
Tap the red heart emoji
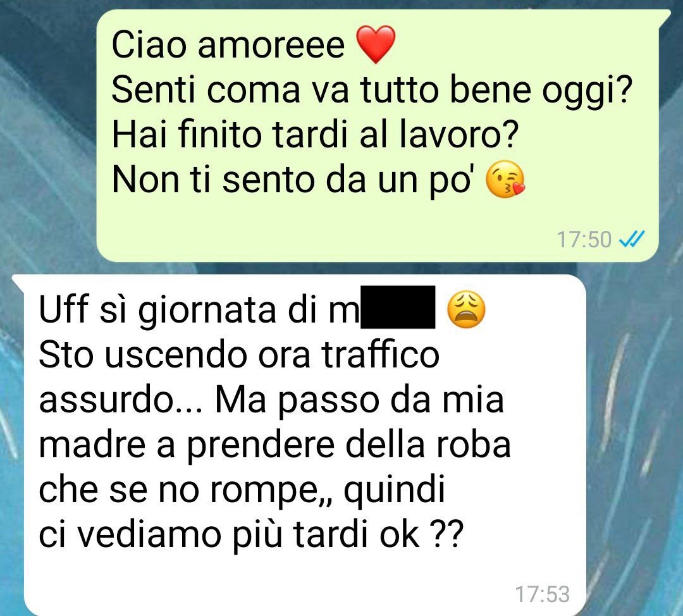(376, 44)
